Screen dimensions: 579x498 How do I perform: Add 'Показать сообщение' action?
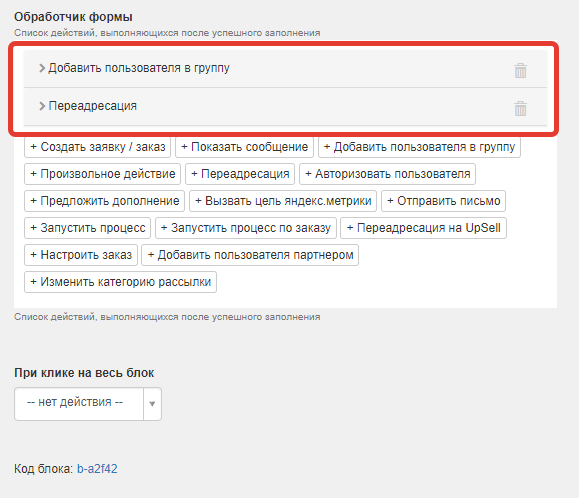[x=244, y=147]
